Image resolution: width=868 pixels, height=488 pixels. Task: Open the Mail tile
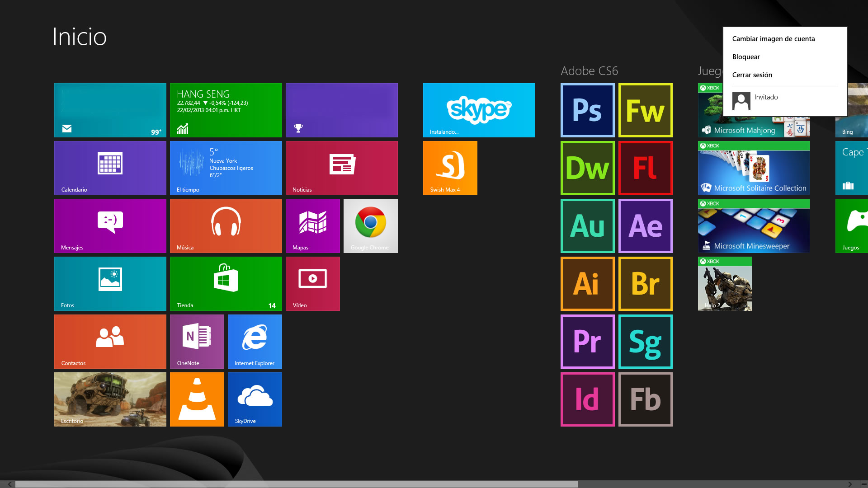[110, 110]
